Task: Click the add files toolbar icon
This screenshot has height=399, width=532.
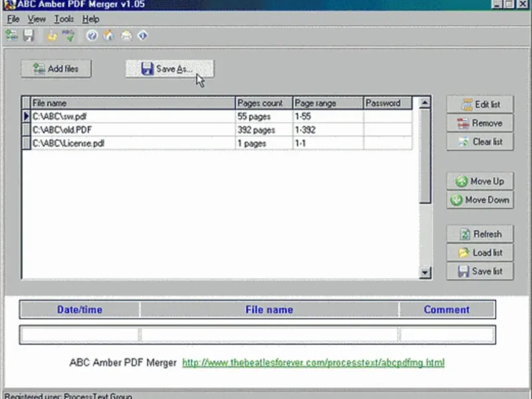Action: tap(11, 35)
